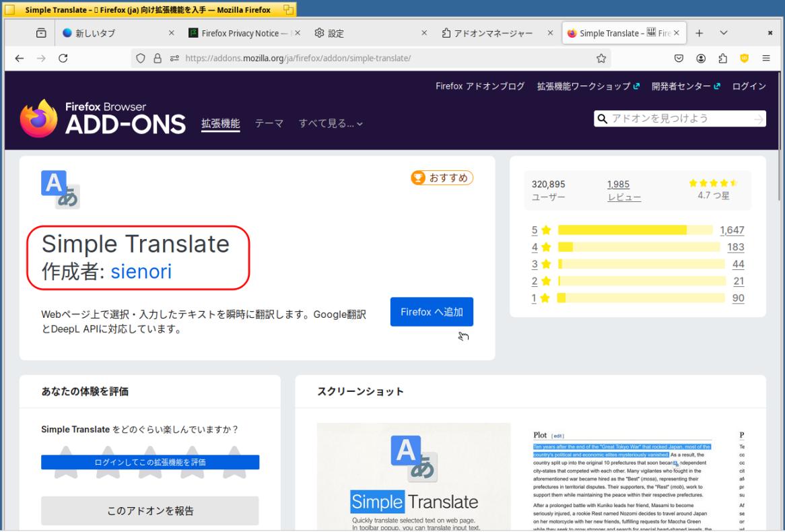Expand the list all tabs chevron

coord(724,33)
